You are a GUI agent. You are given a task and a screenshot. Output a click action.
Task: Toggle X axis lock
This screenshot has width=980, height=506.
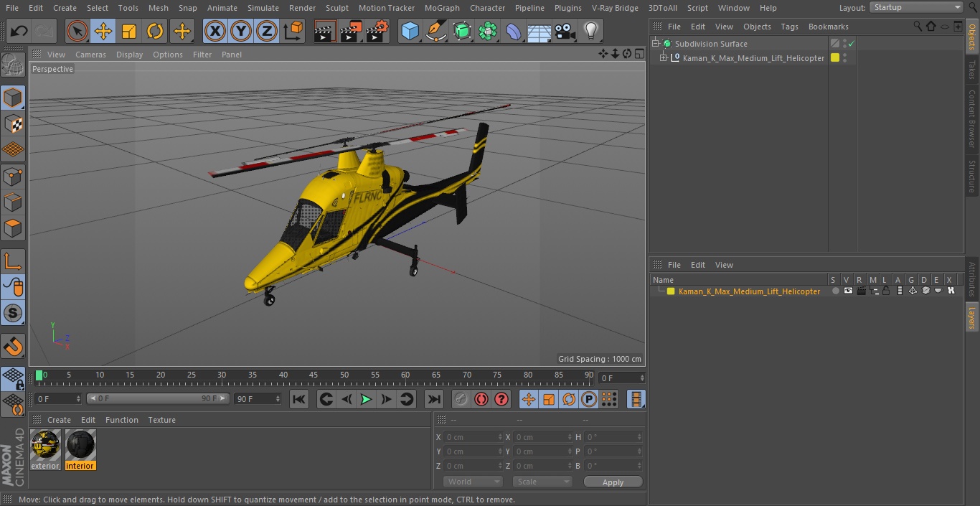pos(215,31)
